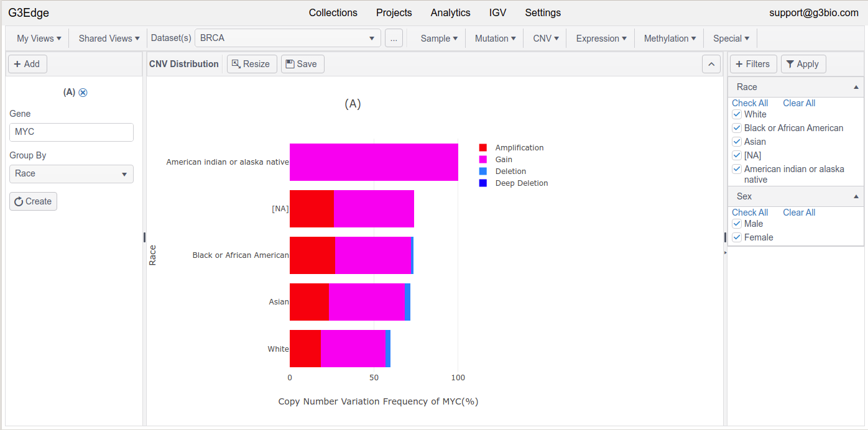Screen dimensions: 868x430
Task: Click the Race y-axis label
Action: pos(152,255)
